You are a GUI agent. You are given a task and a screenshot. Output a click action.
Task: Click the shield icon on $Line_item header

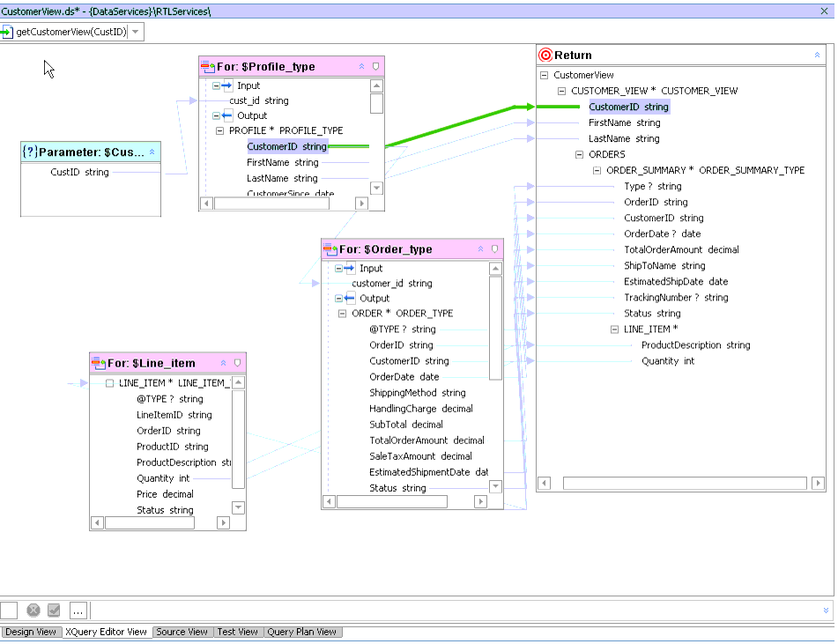[237, 364]
